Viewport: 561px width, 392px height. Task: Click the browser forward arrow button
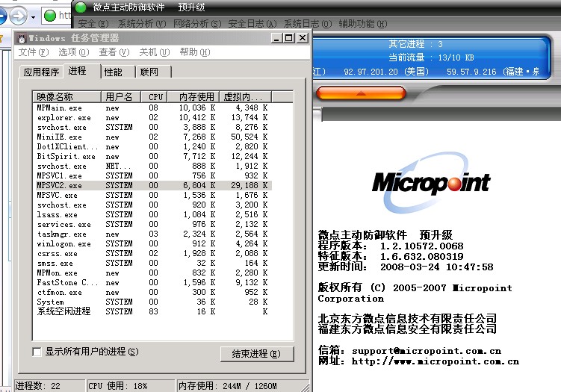[18, 16]
